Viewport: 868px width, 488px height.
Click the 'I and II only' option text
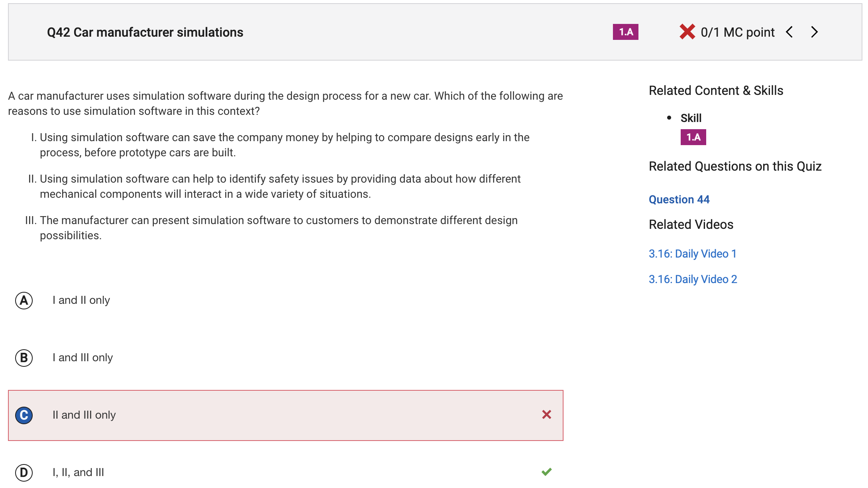coord(81,300)
